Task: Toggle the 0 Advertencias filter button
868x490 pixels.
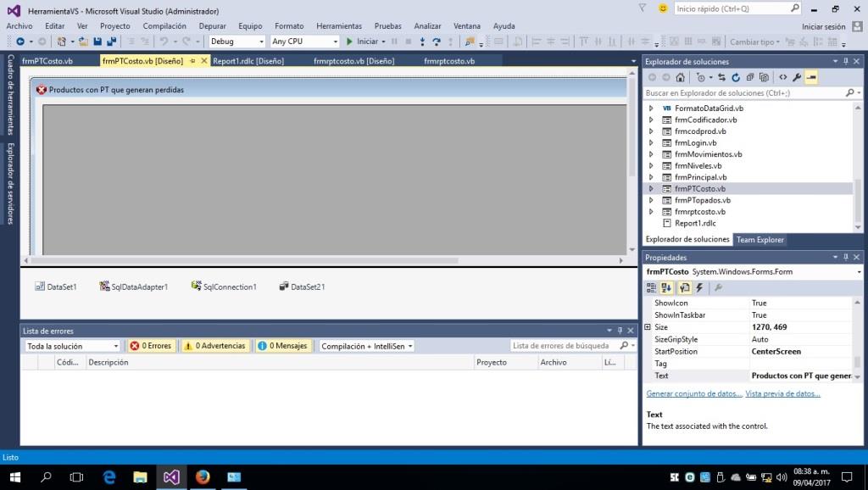Action: pyautogui.click(x=214, y=346)
